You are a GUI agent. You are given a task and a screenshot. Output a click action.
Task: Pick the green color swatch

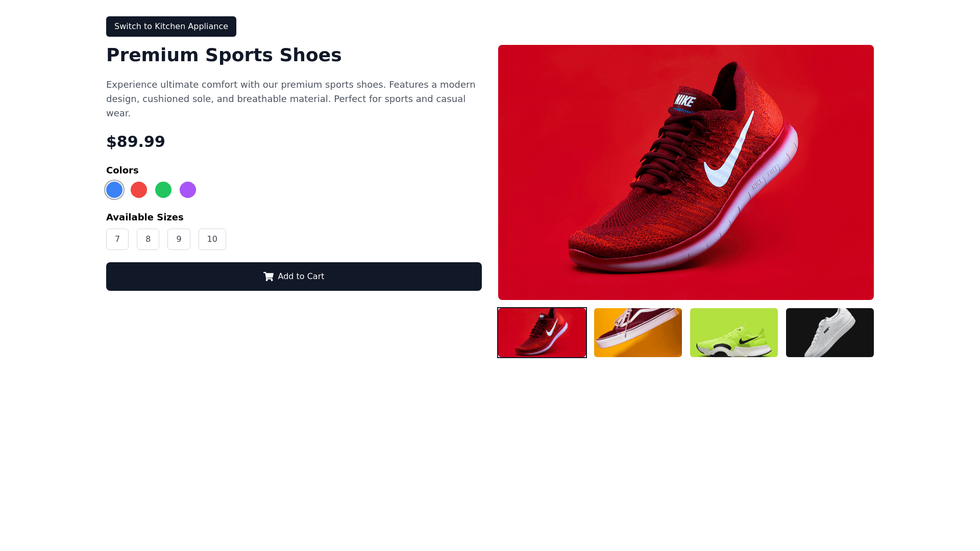[x=163, y=190]
